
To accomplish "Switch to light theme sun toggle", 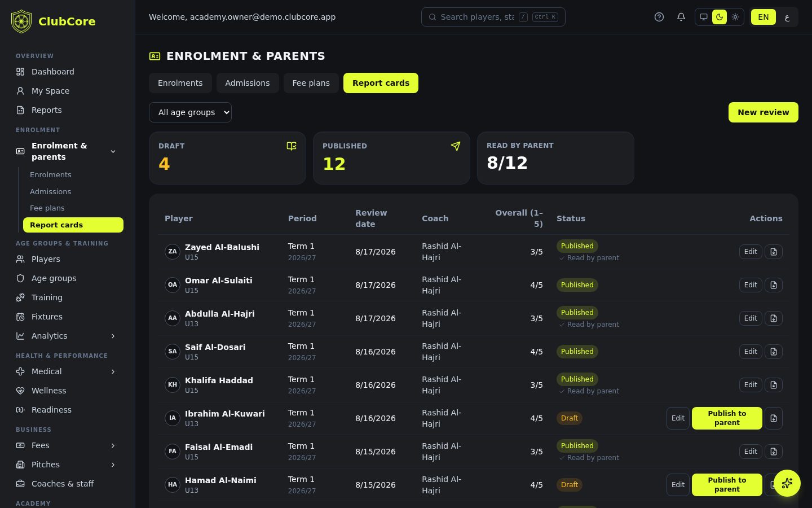I will (735, 17).
